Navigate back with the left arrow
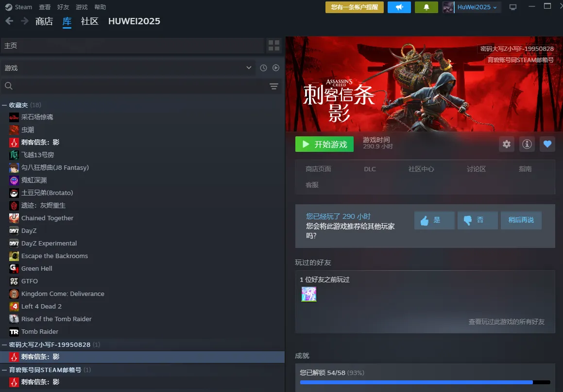563x392 pixels. pos(9,21)
